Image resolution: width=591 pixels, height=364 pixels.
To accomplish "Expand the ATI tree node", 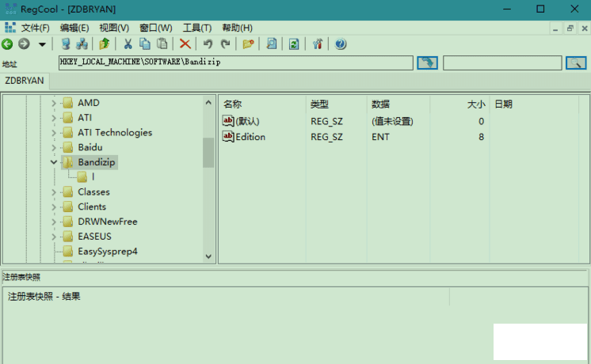I will [54, 118].
